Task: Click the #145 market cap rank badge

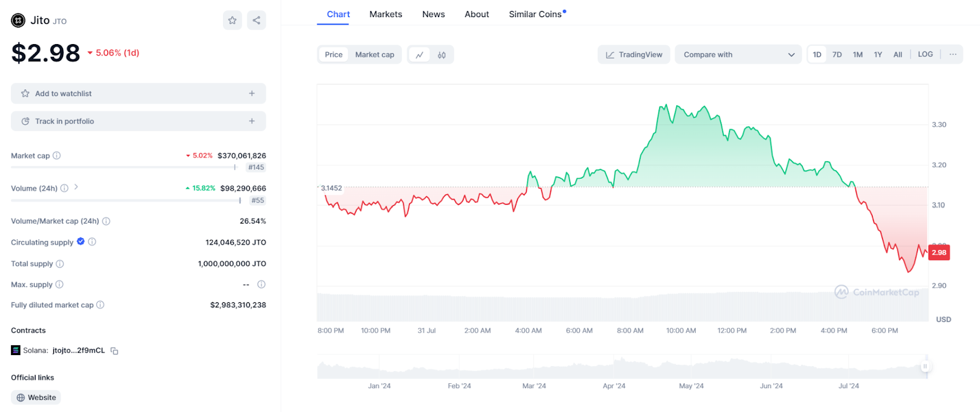Action: (256, 167)
